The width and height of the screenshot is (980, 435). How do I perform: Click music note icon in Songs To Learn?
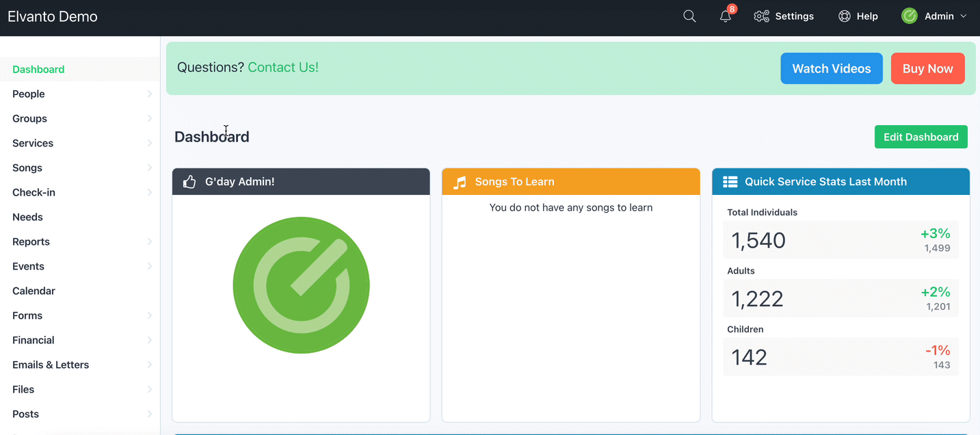[460, 182]
